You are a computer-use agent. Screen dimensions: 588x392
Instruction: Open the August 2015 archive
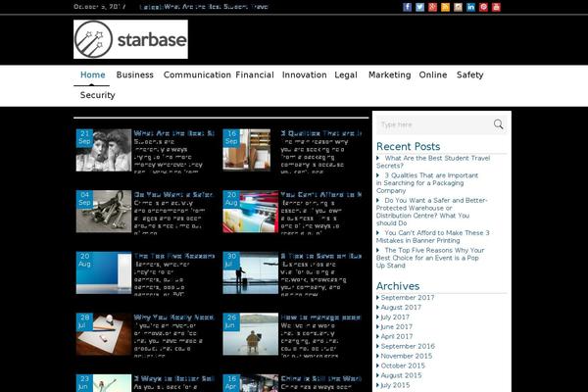401,375
